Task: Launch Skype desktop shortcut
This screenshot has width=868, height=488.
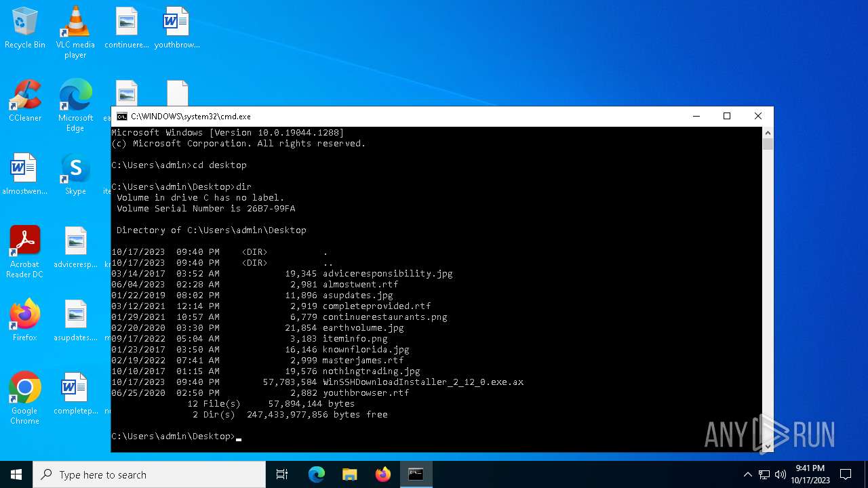Action: pos(75,174)
